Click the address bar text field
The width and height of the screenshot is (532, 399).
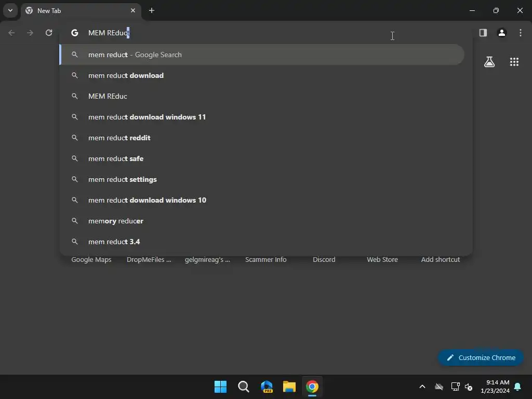coord(265,33)
